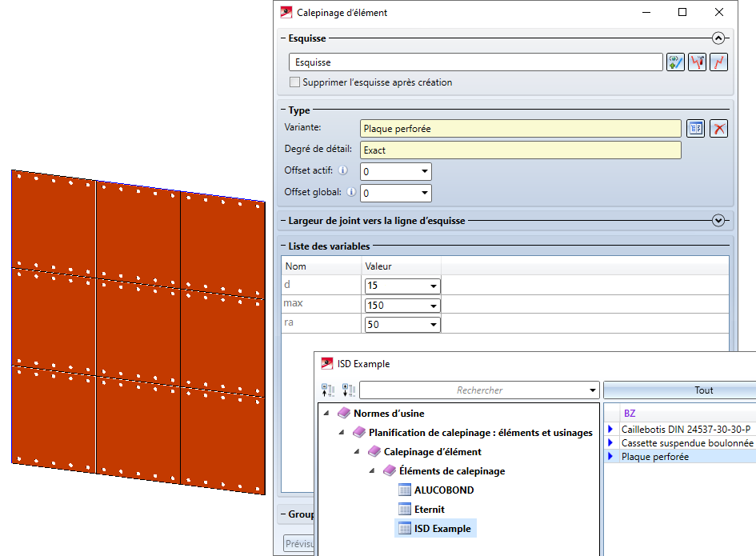Click the select sketch icon beside Esquisse field

(676, 62)
